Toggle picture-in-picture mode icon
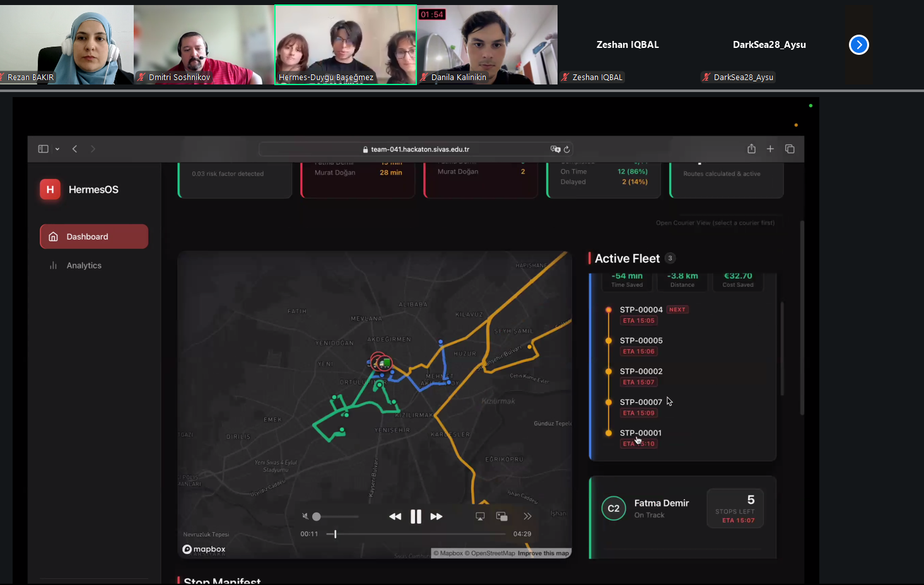Screen dimensions: 924x585 tap(502, 516)
